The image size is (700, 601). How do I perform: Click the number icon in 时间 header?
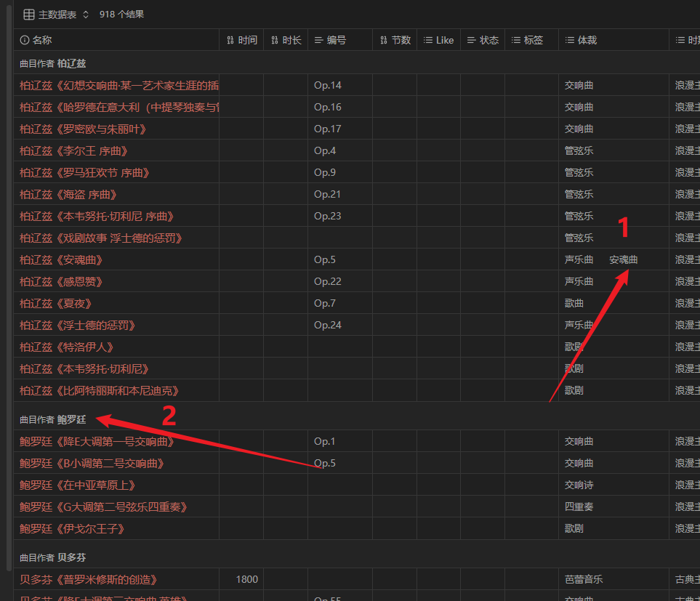(x=230, y=41)
